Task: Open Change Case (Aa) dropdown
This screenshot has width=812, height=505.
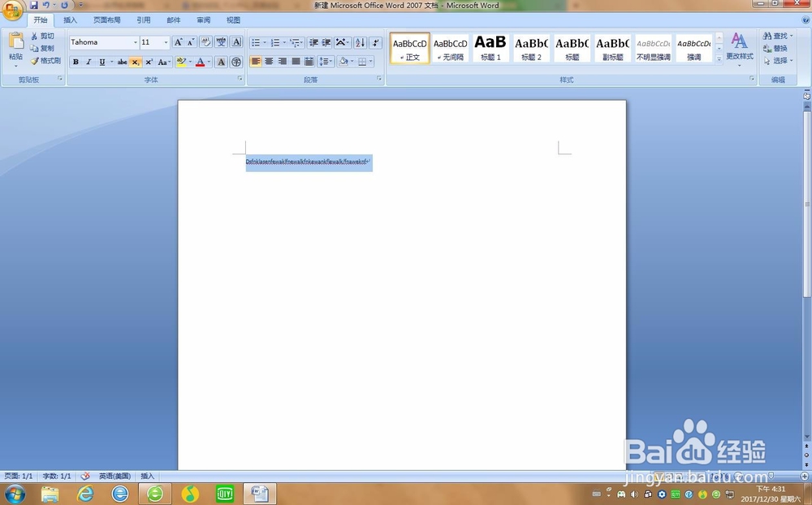Action: pos(164,63)
